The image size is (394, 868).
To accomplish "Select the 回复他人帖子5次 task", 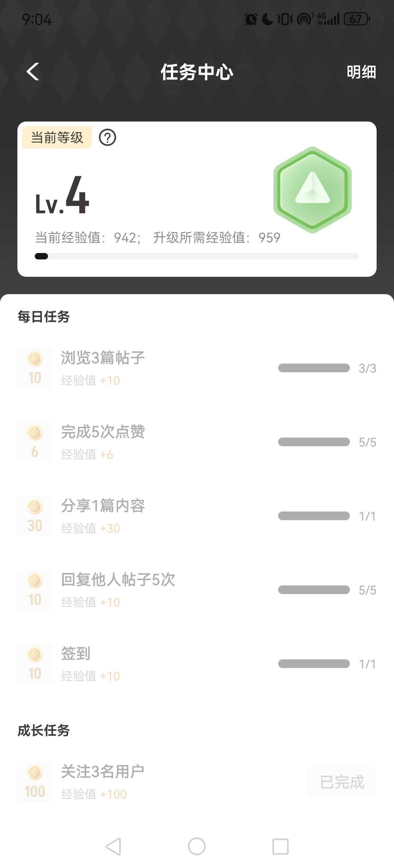I will coord(118,580).
